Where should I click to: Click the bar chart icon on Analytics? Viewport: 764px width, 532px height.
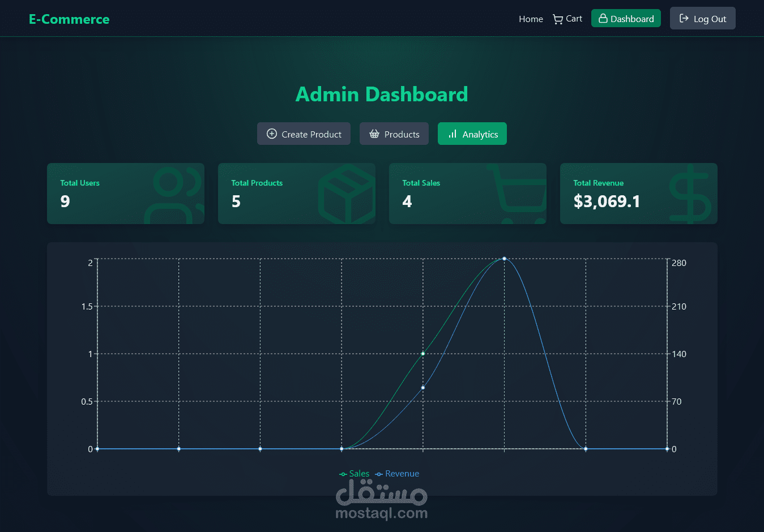tap(453, 134)
